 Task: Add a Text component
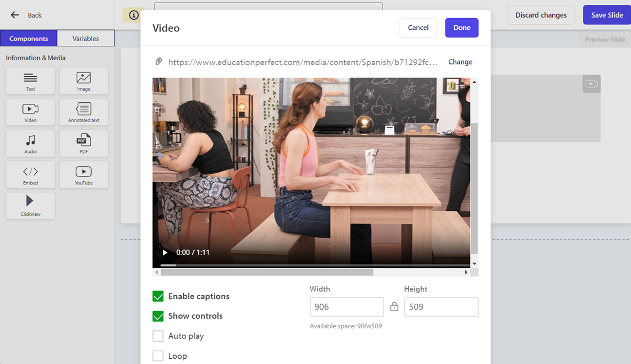30,81
